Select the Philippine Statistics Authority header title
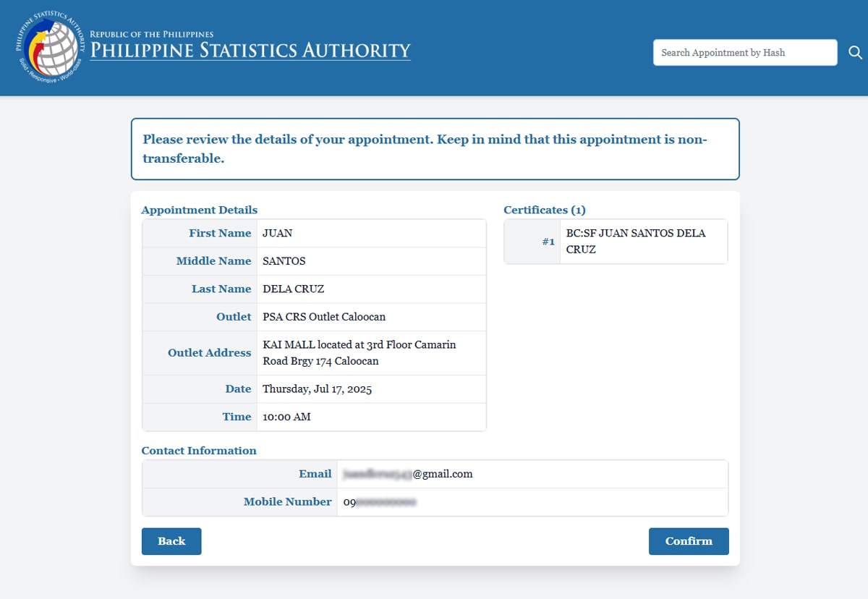Viewport: 868px width, 599px height. (x=250, y=51)
